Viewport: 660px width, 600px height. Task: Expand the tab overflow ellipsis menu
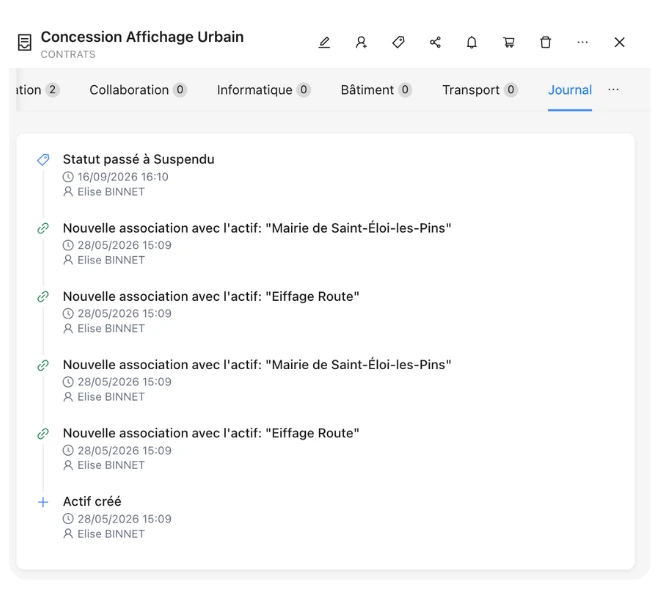613,90
